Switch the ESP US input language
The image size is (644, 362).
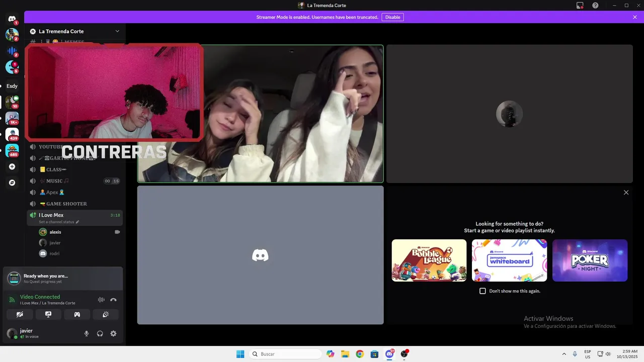[588, 354]
